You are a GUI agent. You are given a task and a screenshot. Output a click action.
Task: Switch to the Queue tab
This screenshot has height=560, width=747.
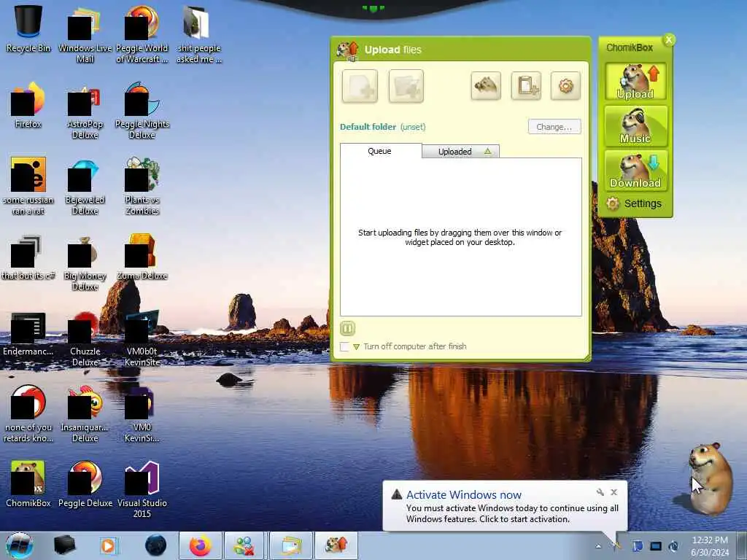coord(380,151)
